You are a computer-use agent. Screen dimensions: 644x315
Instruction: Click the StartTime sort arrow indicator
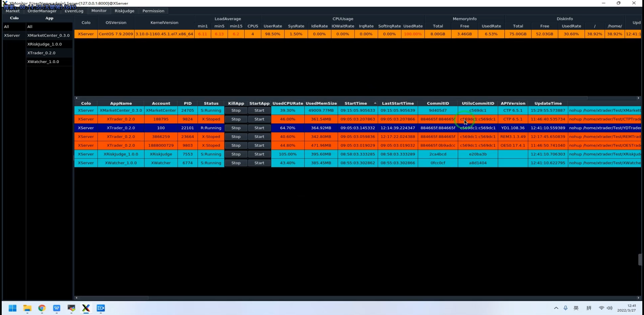[375, 103]
